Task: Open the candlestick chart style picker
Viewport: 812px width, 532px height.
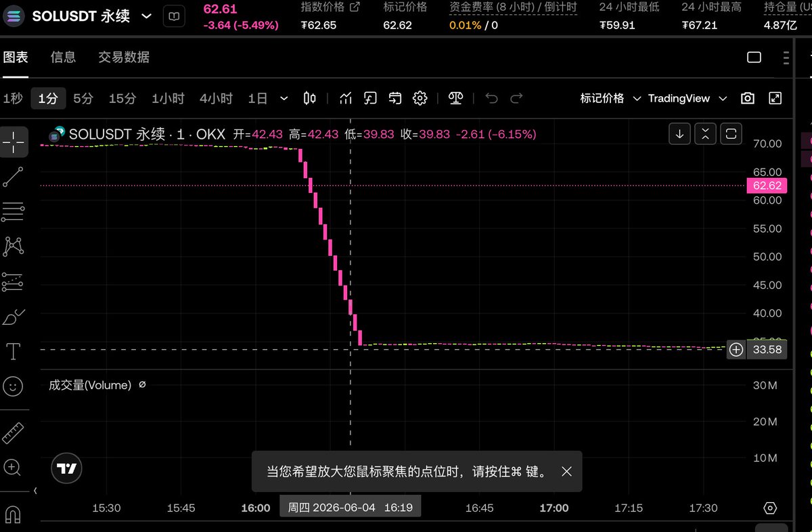Action: pyautogui.click(x=310, y=98)
